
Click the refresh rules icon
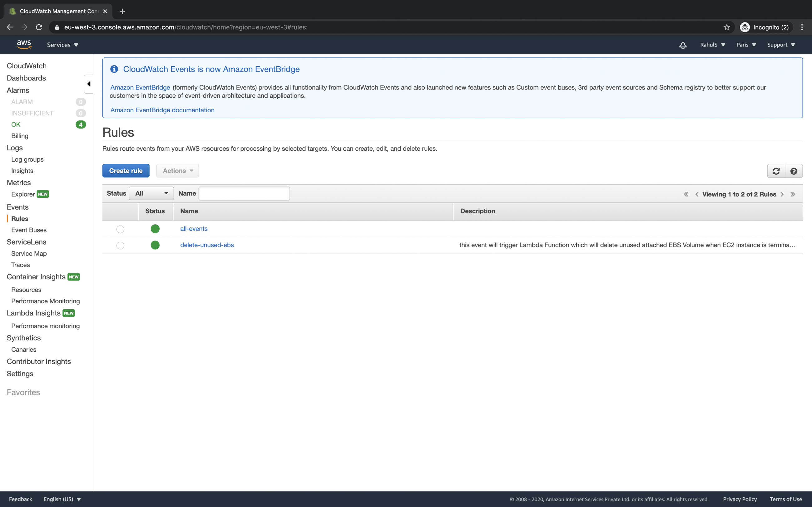pyautogui.click(x=777, y=171)
